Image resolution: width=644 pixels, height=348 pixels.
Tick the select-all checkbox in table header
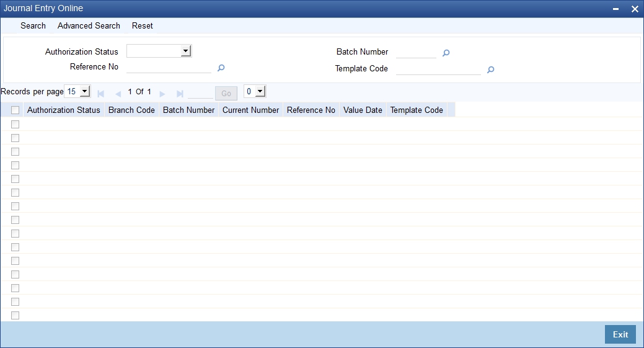click(x=15, y=110)
